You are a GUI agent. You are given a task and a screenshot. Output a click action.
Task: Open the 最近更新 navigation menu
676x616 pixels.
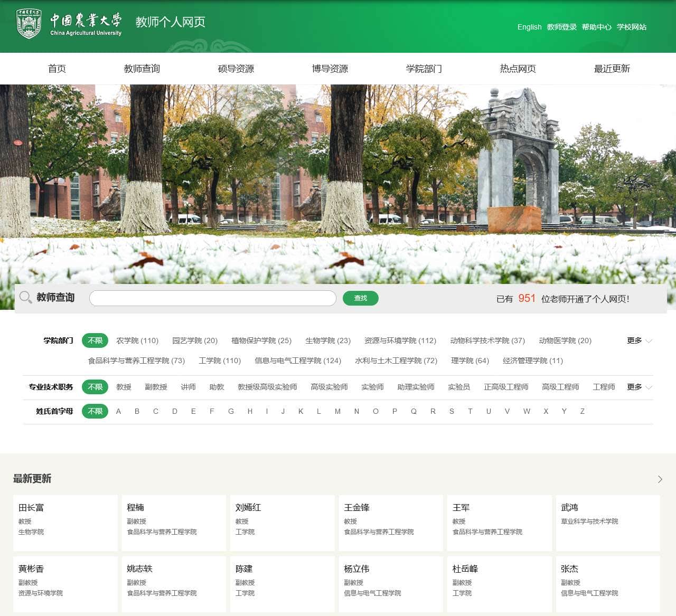click(611, 69)
